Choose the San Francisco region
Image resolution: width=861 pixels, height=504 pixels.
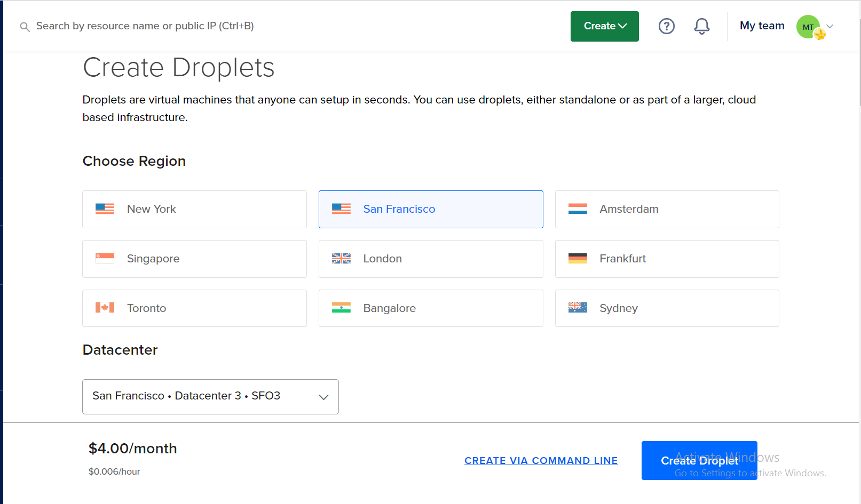430,209
